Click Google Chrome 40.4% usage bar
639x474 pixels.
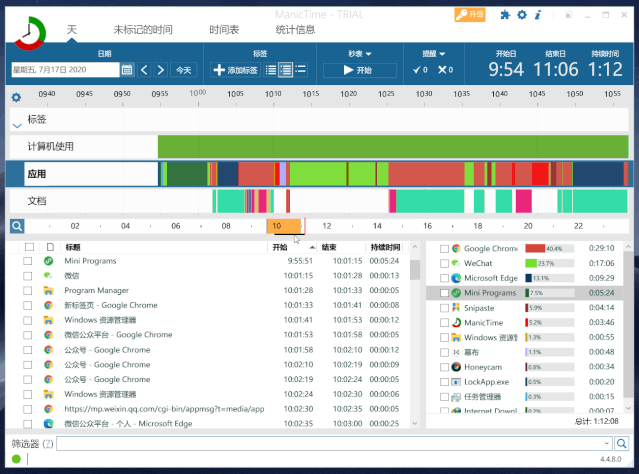pyautogui.click(x=549, y=248)
